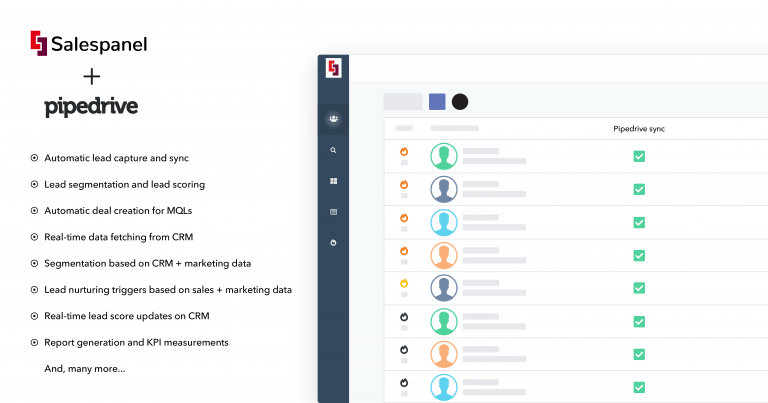
Task: Click the search magnifier icon in sidebar
Action: pos(333,150)
